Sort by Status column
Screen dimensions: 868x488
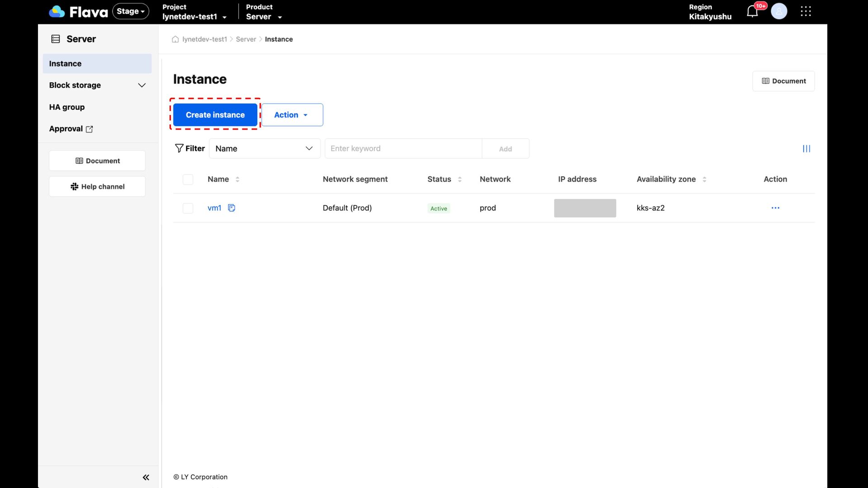[x=460, y=179]
